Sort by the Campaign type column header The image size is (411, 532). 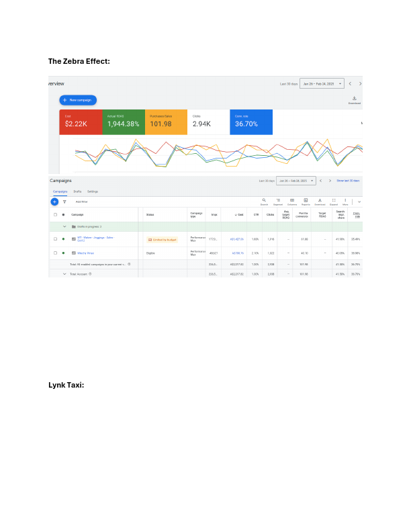(196, 215)
